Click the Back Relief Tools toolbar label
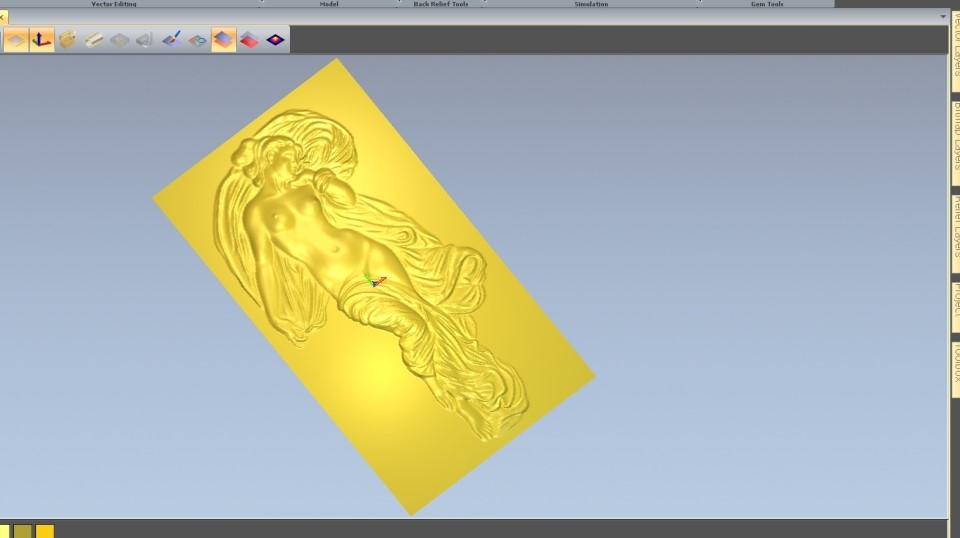 tap(441, 4)
